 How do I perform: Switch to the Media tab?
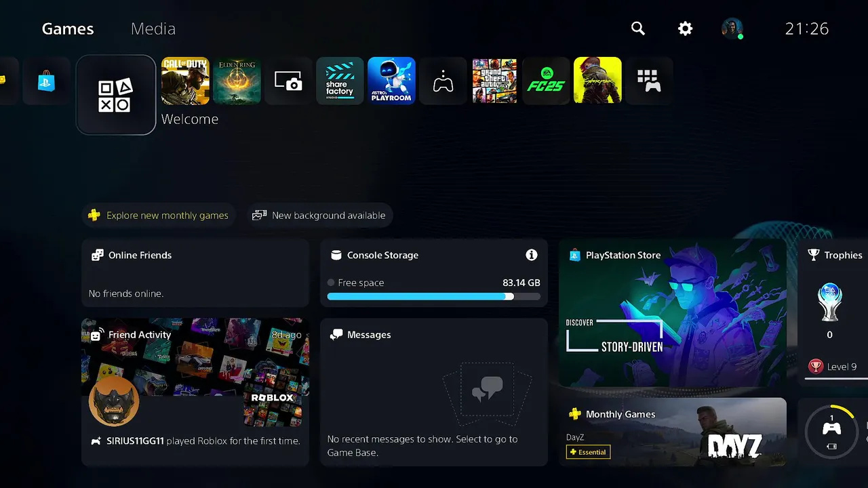[x=153, y=28]
